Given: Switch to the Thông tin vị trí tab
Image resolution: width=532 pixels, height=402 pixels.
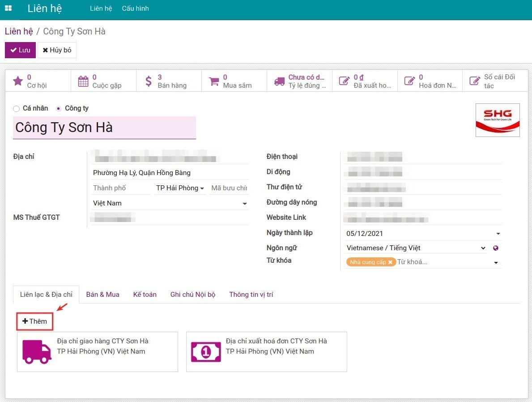Looking at the screenshot, I should [x=251, y=295].
